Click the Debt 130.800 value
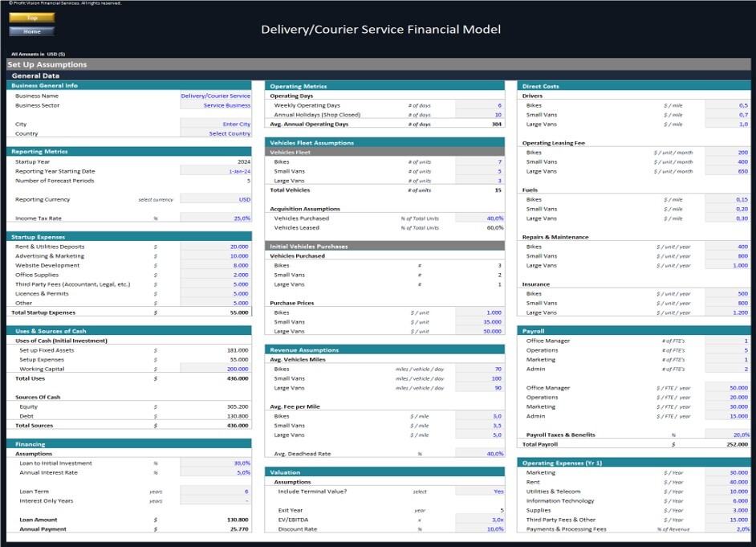Image resolution: width=756 pixels, height=547 pixels. tap(238, 416)
